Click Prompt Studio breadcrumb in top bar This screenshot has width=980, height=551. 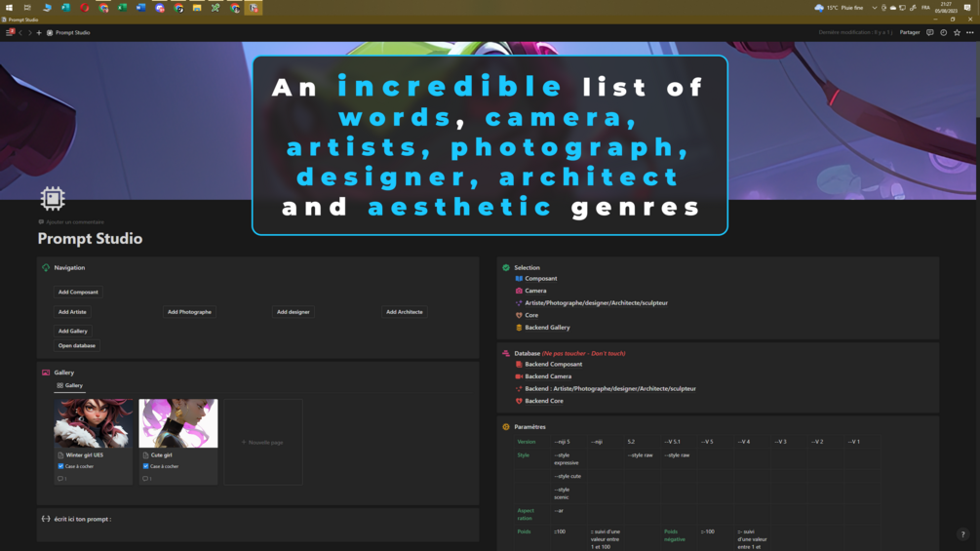[x=69, y=32]
